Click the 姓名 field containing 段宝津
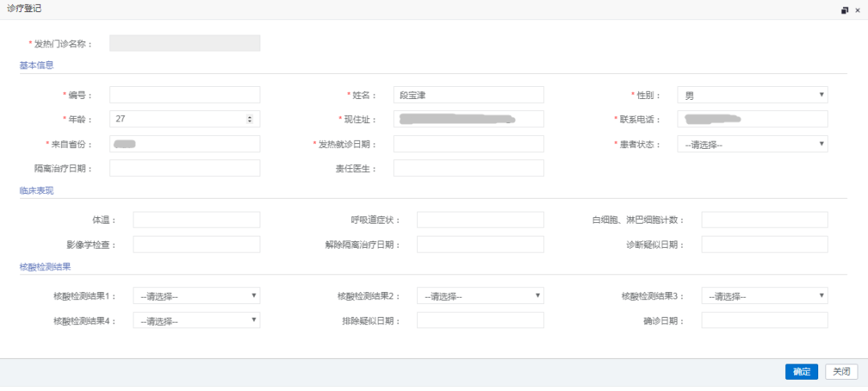 tap(469, 95)
